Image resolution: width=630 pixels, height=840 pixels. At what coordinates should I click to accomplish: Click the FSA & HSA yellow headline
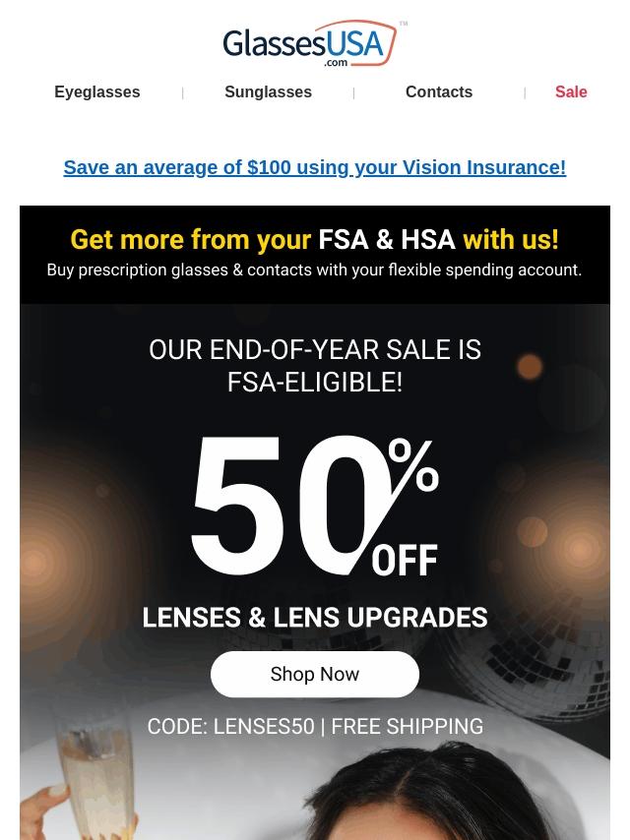tap(315, 239)
